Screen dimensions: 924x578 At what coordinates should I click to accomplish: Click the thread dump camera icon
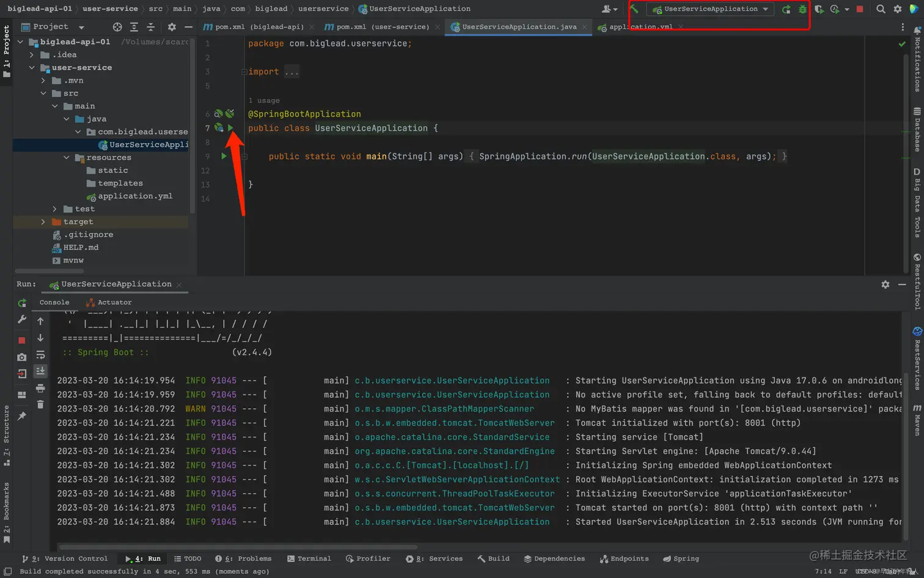click(22, 357)
